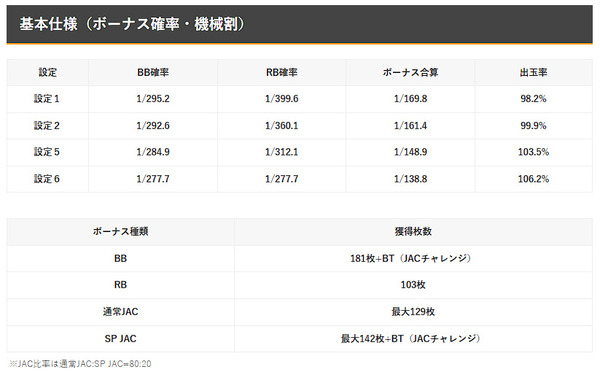
Task: Select the 獲得枚数 column header
Action: pos(413,231)
